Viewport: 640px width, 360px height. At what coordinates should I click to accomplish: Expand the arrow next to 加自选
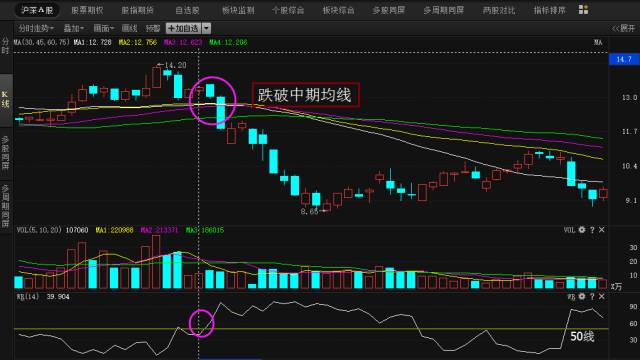207,28
